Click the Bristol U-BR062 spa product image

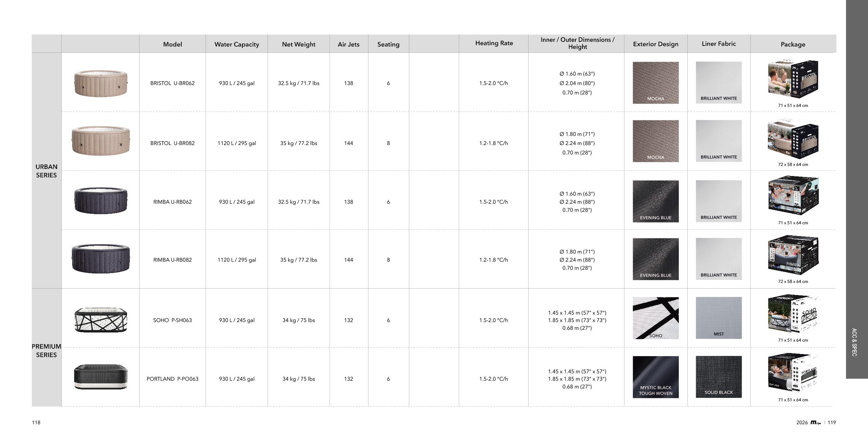click(x=100, y=83)
